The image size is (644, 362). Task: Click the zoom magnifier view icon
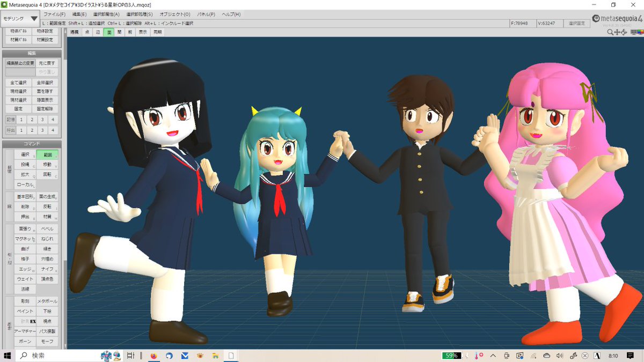610,32
